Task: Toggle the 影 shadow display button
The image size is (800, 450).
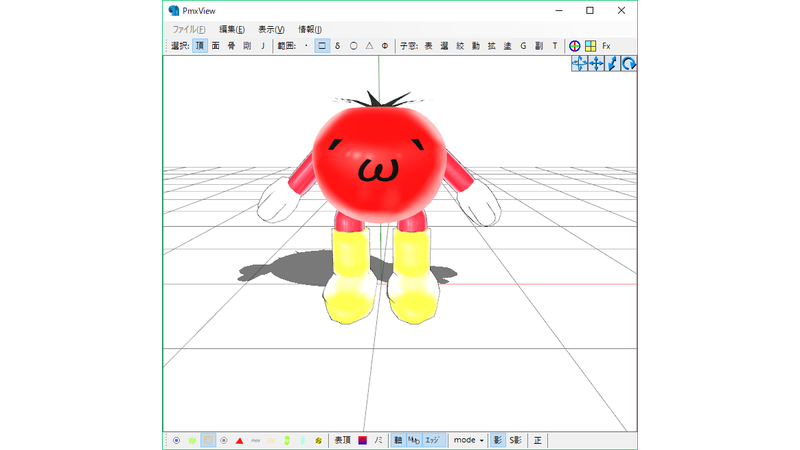Action: pyautogui.click(x=497, y=440)
